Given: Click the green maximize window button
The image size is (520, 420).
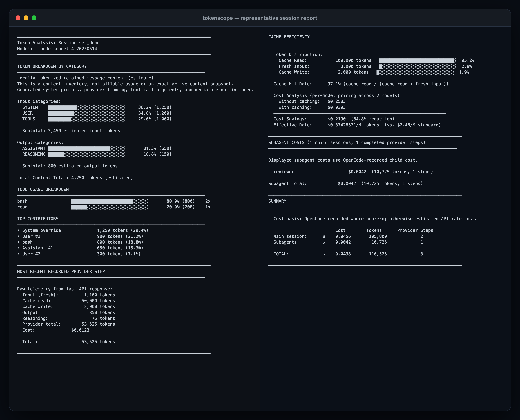Looking at the screenshot, I should [34, 18].
